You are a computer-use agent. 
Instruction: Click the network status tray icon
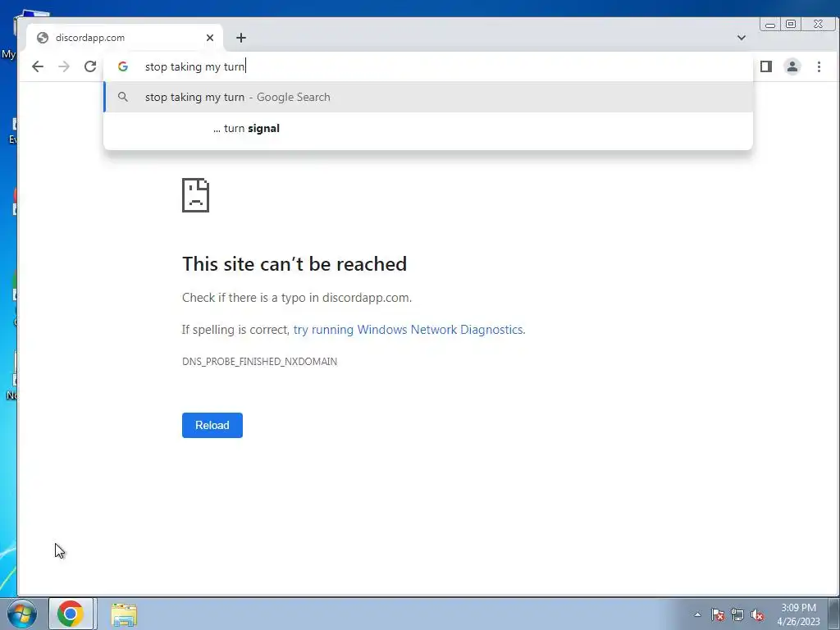(x=737, y=614)
